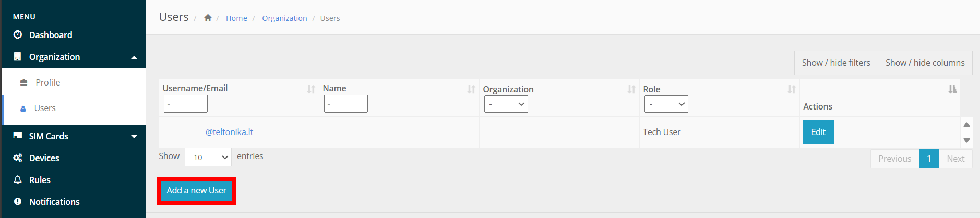Viewport: 980px width, 218px height.
Task: Change the entries-per-page dropdown
Action: pos(208,157)
